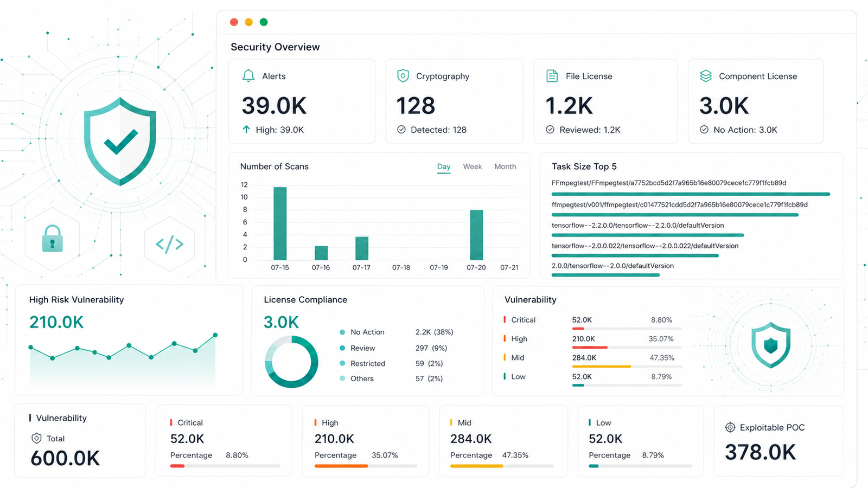The image size is (868, 488).
Task: Click the 35.07% value in High row
Action: 661,339
